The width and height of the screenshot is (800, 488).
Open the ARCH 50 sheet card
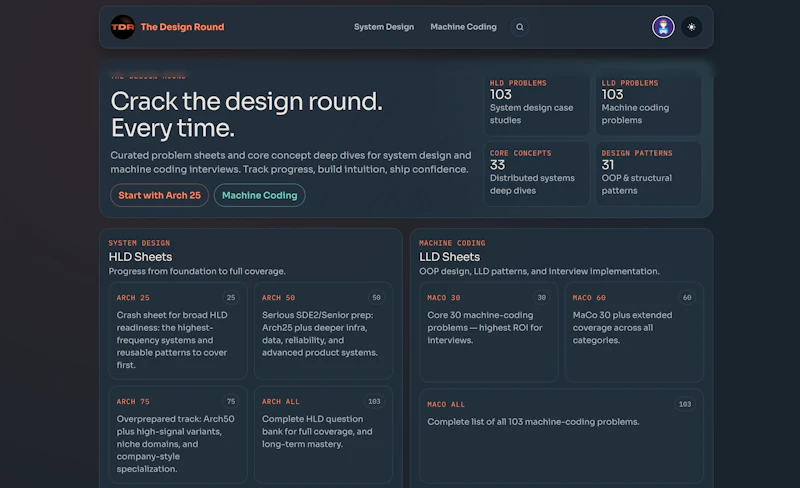[x=323, y=331]
